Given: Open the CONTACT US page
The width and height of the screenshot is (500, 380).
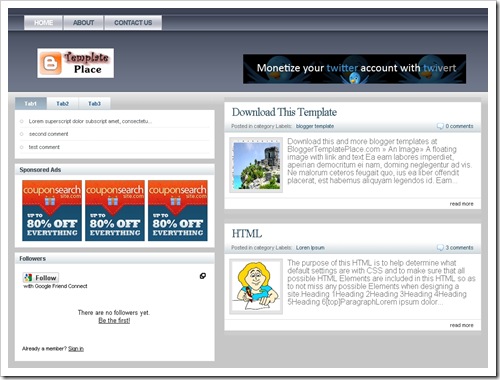Looking at the screenshot, I should point(133,23).
